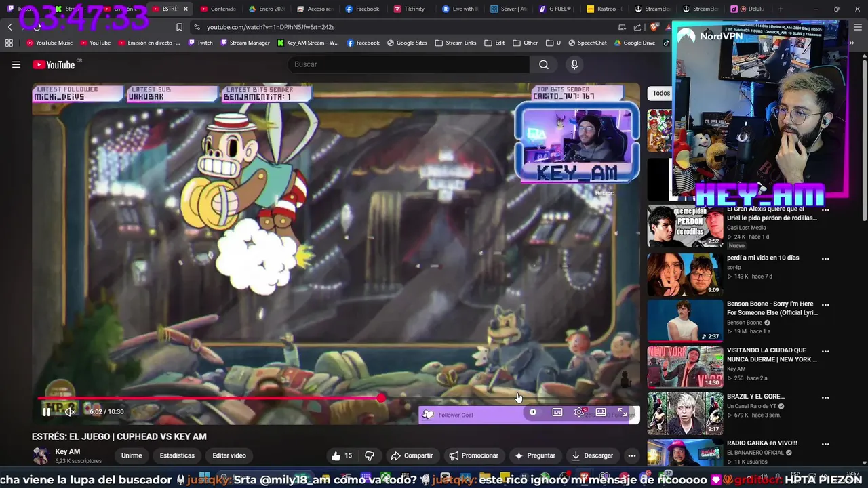Open Stream Manager bookmark
Viewport: 868px width, 488px height.
click(245, 43)
